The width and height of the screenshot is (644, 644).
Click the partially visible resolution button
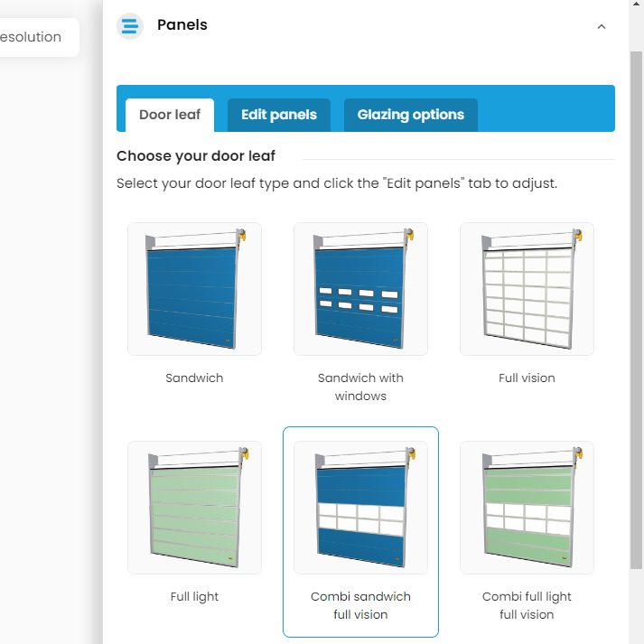(x=36, y=37)
